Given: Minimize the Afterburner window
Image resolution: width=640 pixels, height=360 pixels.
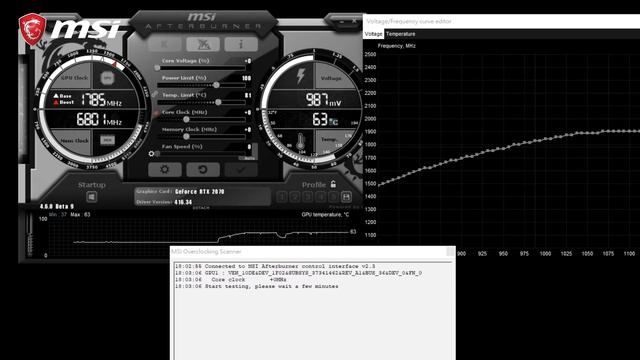Looking at the screenshot, I should coord(342,21).
